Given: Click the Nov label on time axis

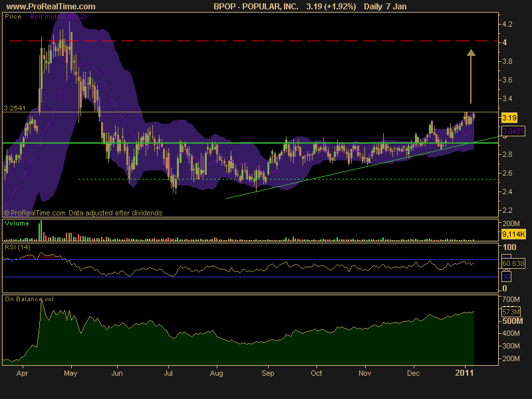Looking at the screenshot, I should pyautogui.click(x=364, y=373).
